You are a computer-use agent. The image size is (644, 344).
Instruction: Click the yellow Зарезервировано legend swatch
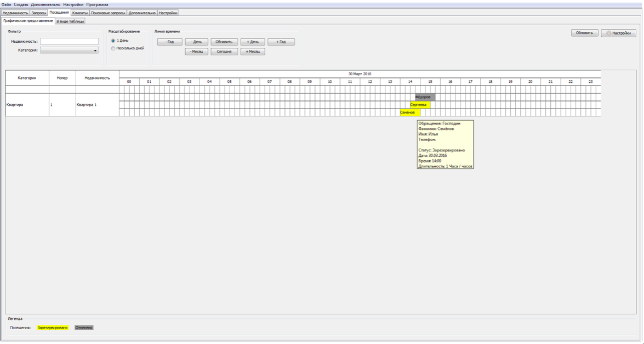[x=53, y=328]
